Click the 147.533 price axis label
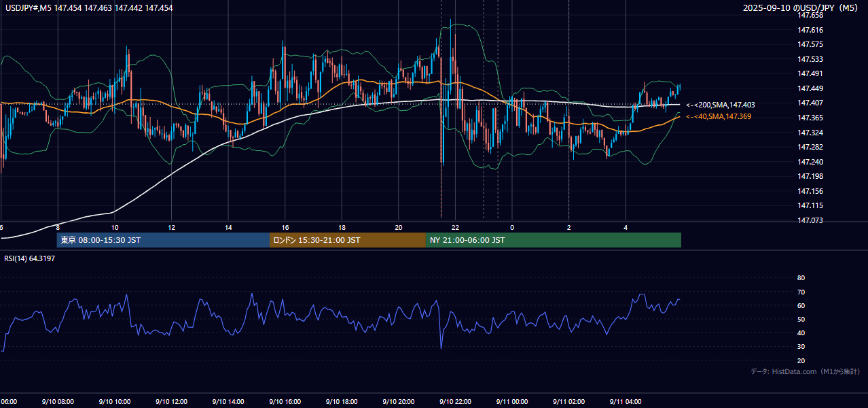 (x=811, y=59)
